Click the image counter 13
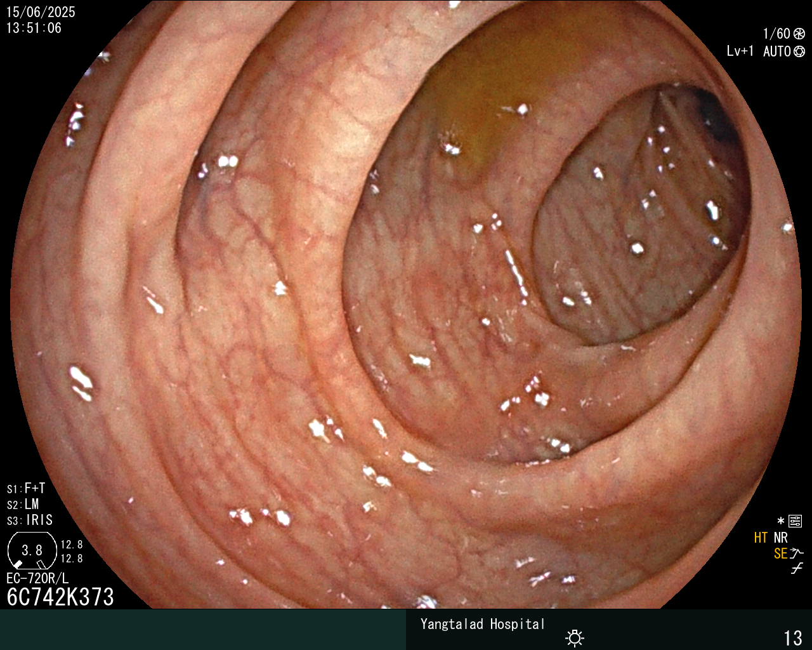The image size is (812, 650). coord(793,637)
